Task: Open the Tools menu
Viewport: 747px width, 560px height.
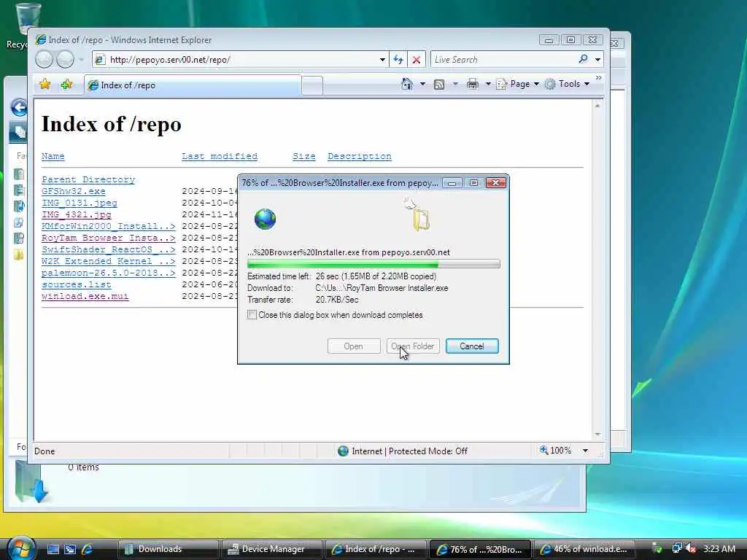Action: (568, 85)
